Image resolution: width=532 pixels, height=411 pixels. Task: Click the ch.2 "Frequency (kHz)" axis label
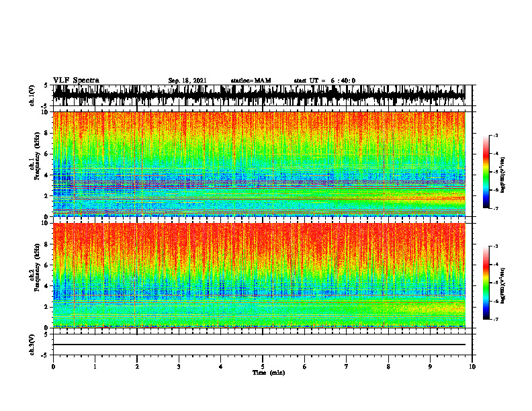(x=37, y=267)
